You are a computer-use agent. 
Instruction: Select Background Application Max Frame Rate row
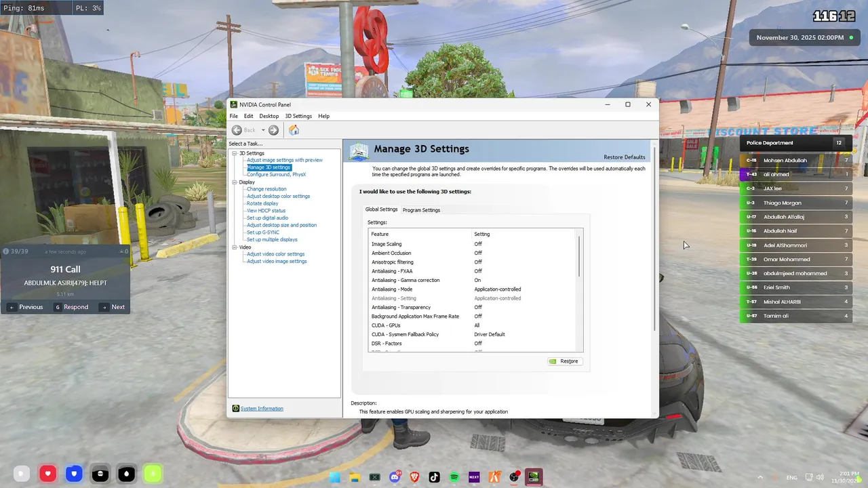(x=473, y=317)
